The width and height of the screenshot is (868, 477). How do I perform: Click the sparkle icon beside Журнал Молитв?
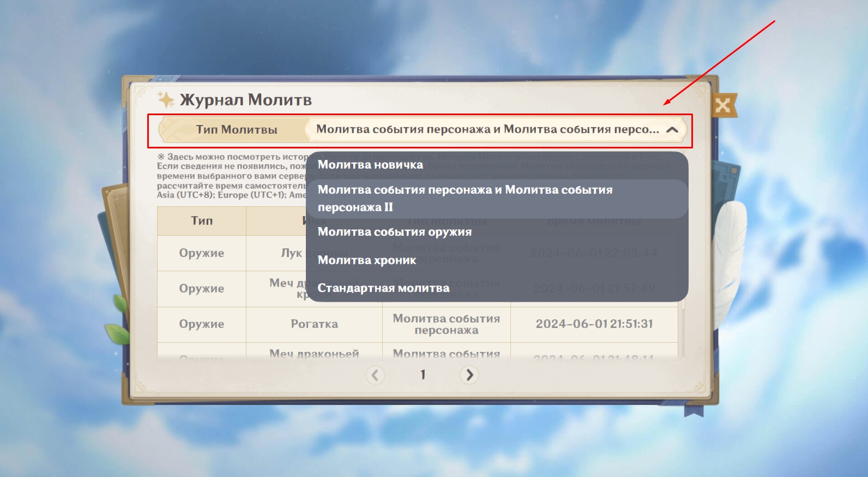pos(165,99)
